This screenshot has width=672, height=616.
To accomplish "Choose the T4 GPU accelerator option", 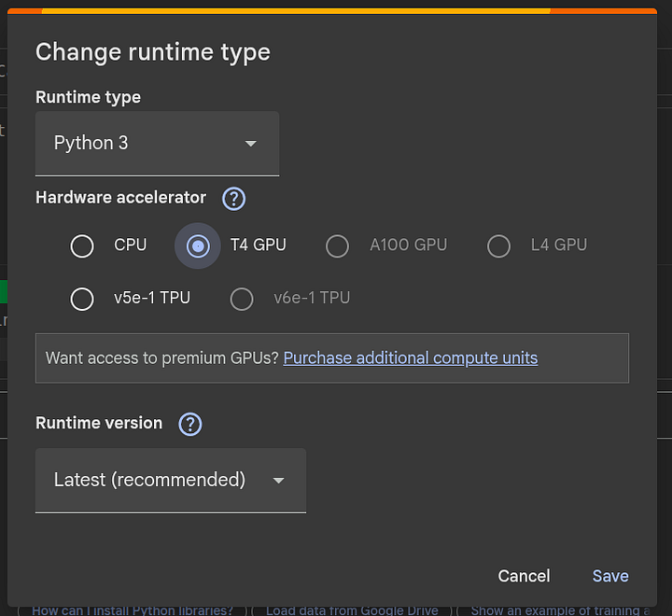I will click(x=198, y=245).
